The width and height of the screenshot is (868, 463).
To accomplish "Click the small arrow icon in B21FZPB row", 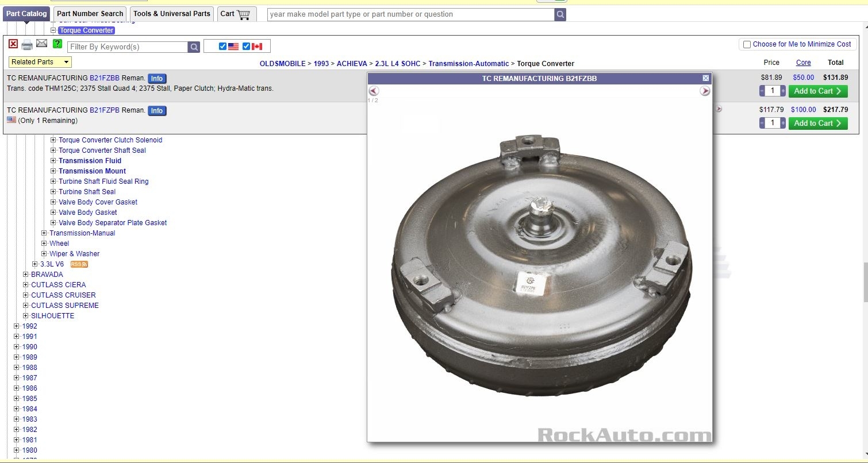I will coord(719,109).
